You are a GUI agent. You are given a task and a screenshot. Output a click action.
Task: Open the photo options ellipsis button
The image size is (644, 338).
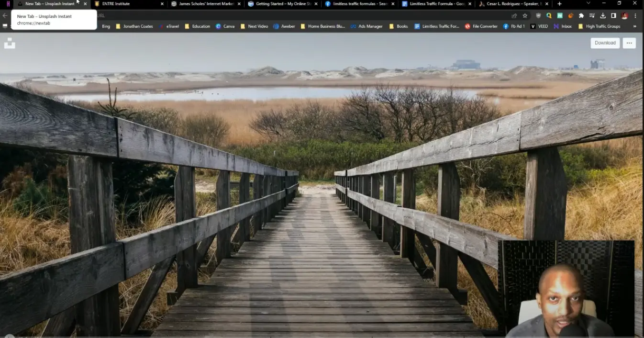tap(629, 43)
